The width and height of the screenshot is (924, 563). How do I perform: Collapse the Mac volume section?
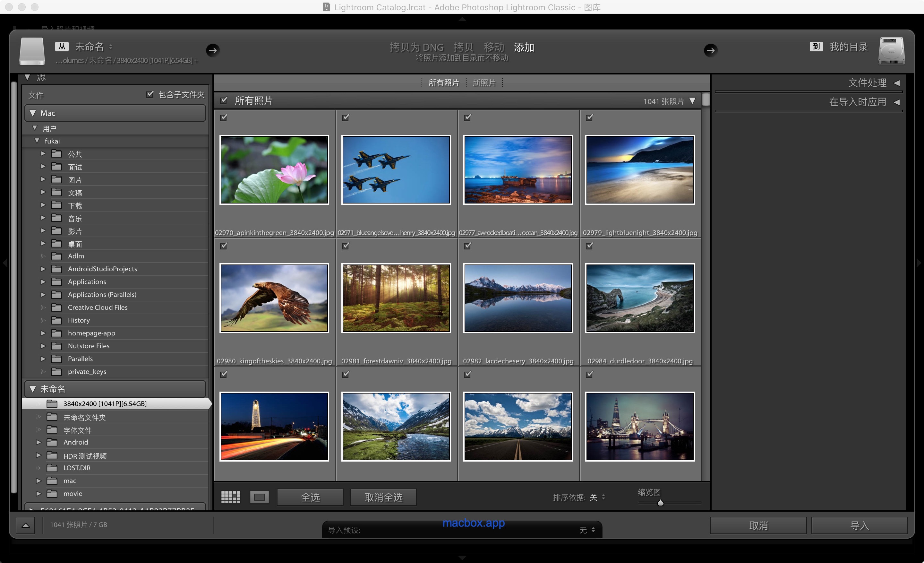[x=33, y=113]
